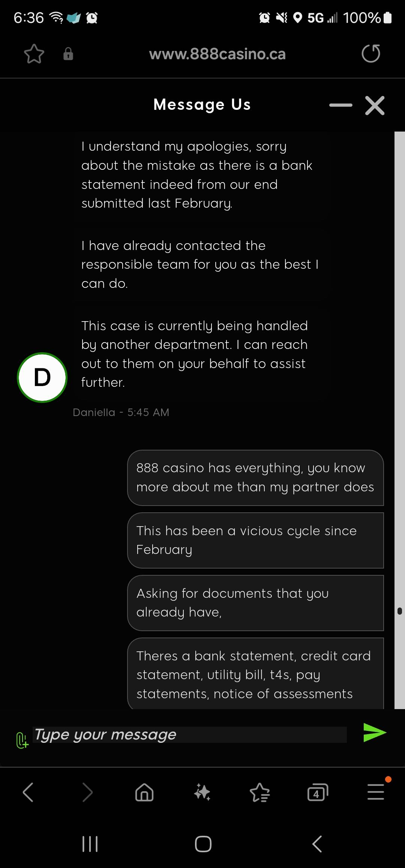Go back with browser back arrow
This screenshot has width=405, height=868.
(x=28, y=792)
